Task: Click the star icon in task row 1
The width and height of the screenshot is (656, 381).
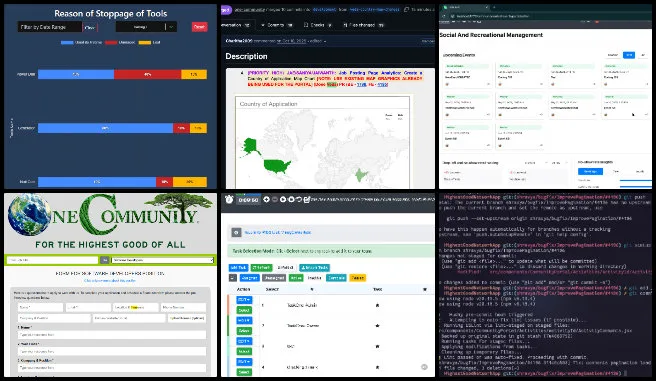Action: pos(377,305)
